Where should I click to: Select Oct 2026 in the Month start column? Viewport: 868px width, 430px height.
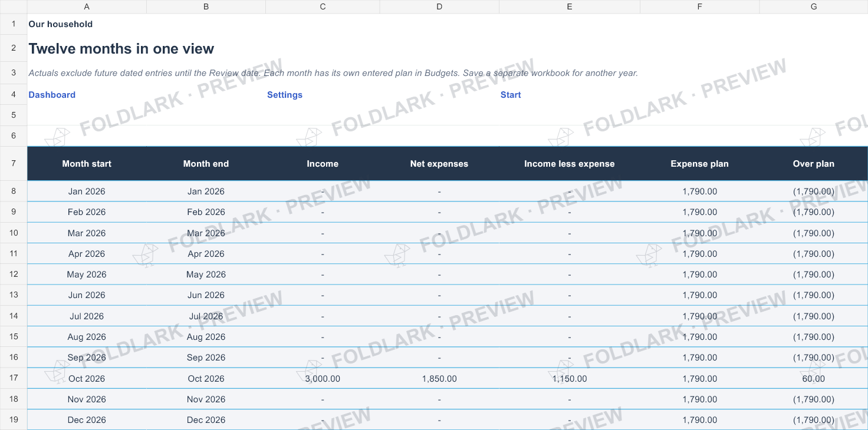[87, 379]
